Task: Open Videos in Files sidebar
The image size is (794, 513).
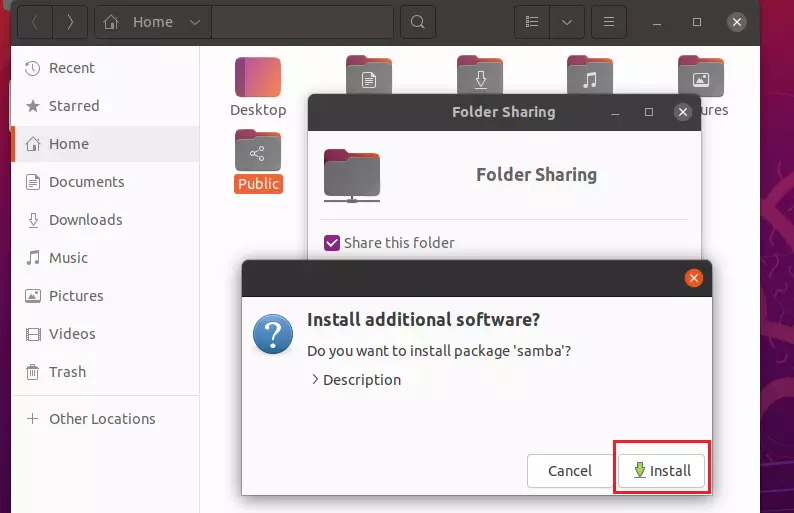Action: 105,334
